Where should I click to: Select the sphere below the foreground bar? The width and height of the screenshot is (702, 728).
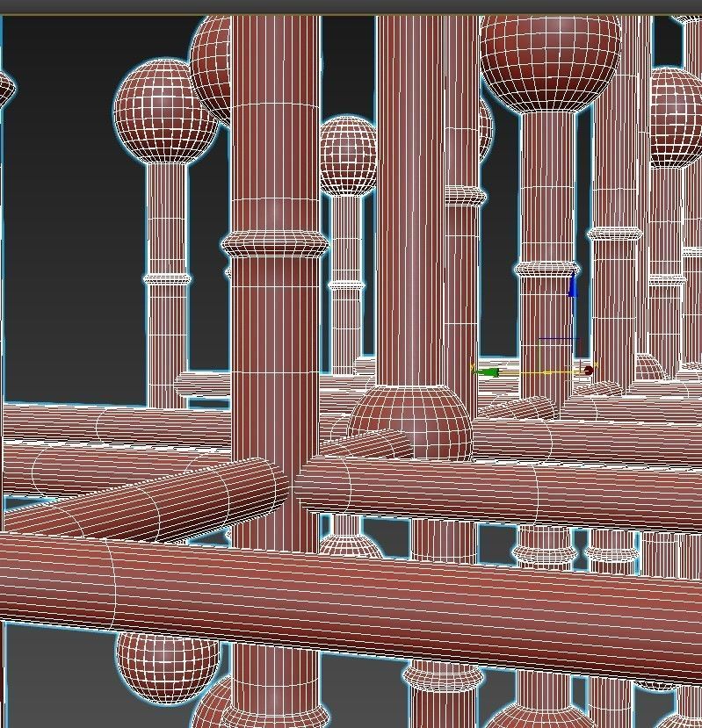point(166,667)
